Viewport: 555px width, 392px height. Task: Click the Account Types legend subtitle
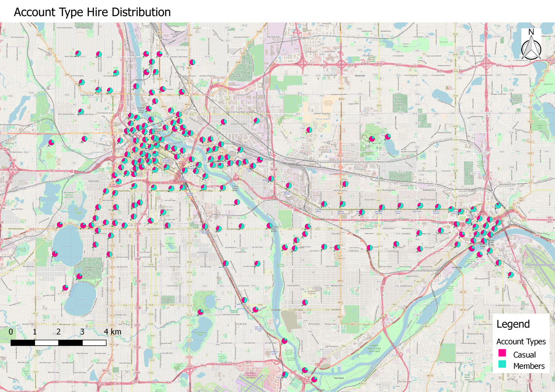(520, 341)
